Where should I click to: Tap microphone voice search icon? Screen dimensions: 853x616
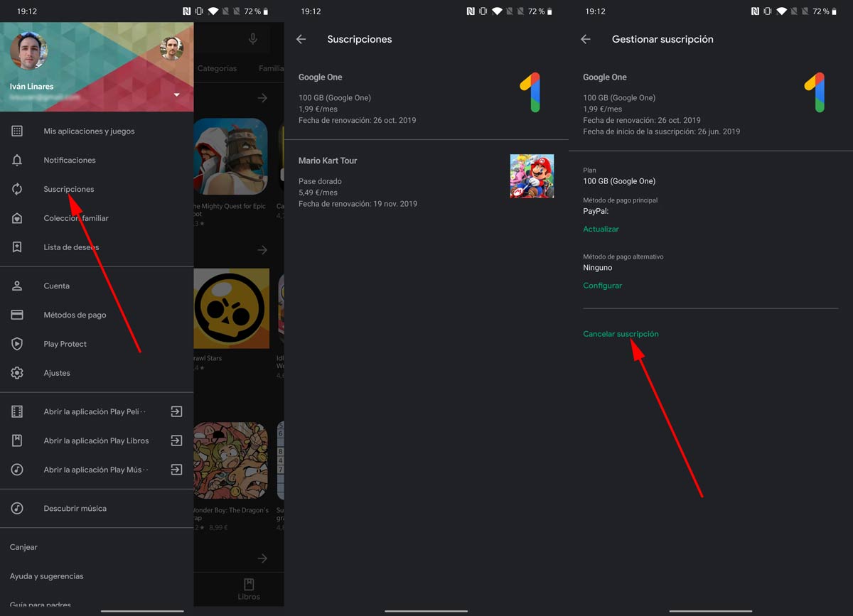point(252,40)
